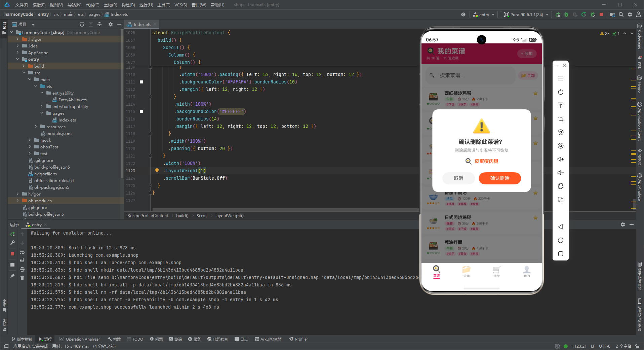Click the 全部 filter button
Viewport: 644px width, 350px height.
coord(528,75)
